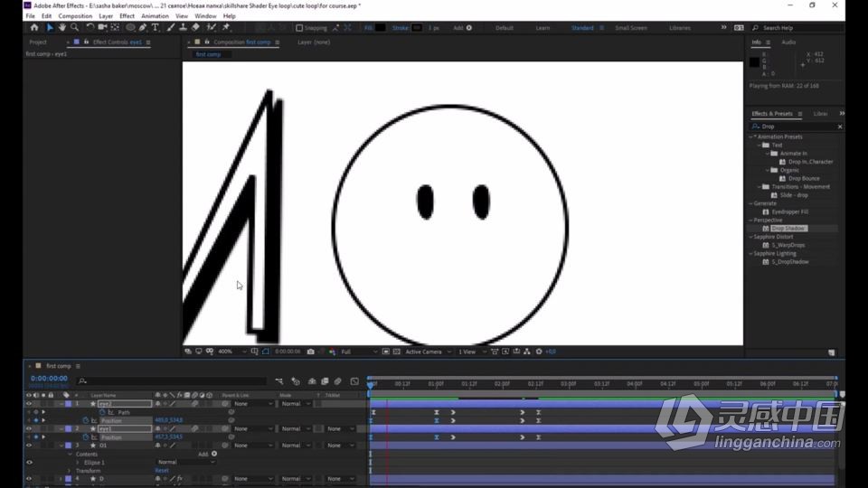Image resolution: width=868 pixels, height=488 pixels.
Task: Hide the eye1 layer visibility
Action: [29, 428]
